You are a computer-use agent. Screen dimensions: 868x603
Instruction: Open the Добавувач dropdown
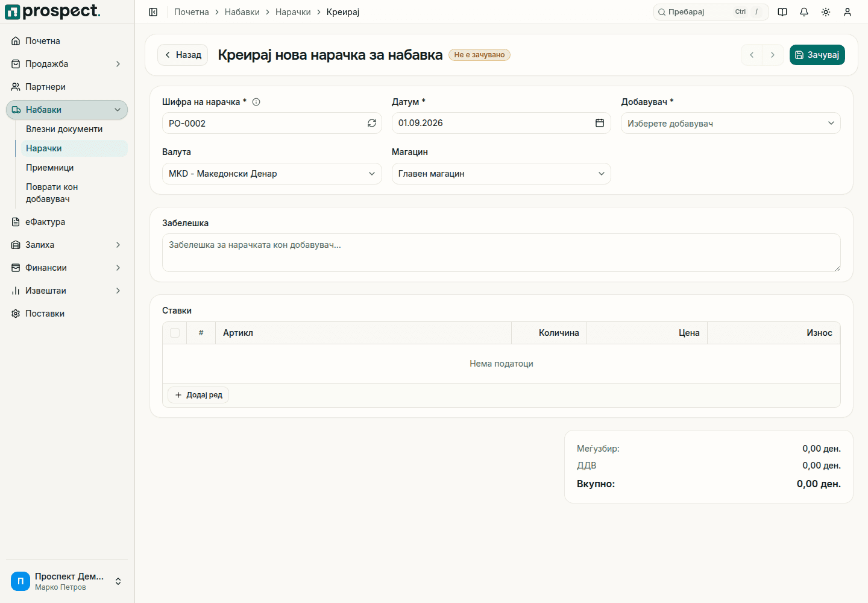coord(731,123)
